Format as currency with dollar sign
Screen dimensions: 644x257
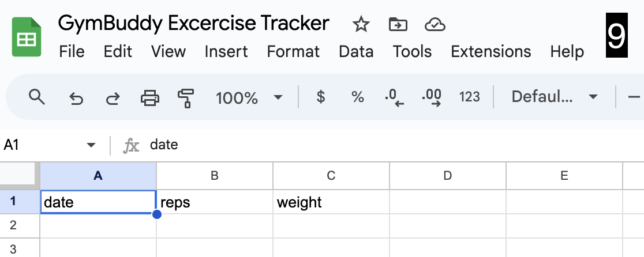click(321, 97)
